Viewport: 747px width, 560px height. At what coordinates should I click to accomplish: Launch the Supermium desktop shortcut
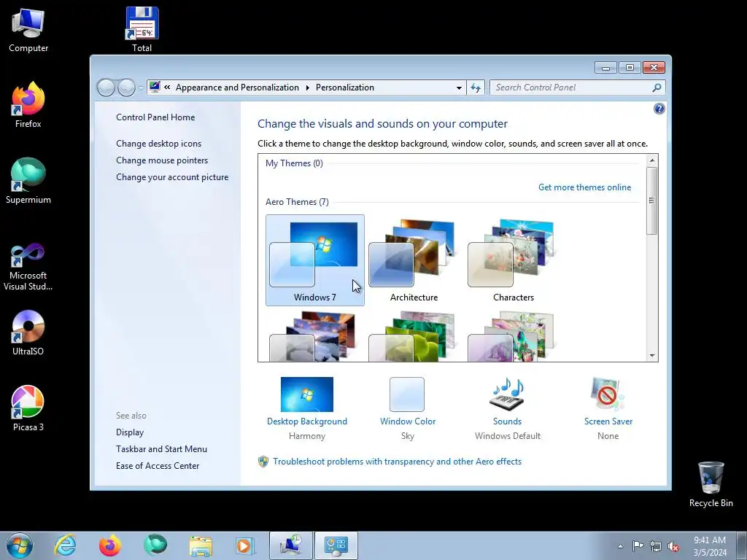(x=28, y=181)
